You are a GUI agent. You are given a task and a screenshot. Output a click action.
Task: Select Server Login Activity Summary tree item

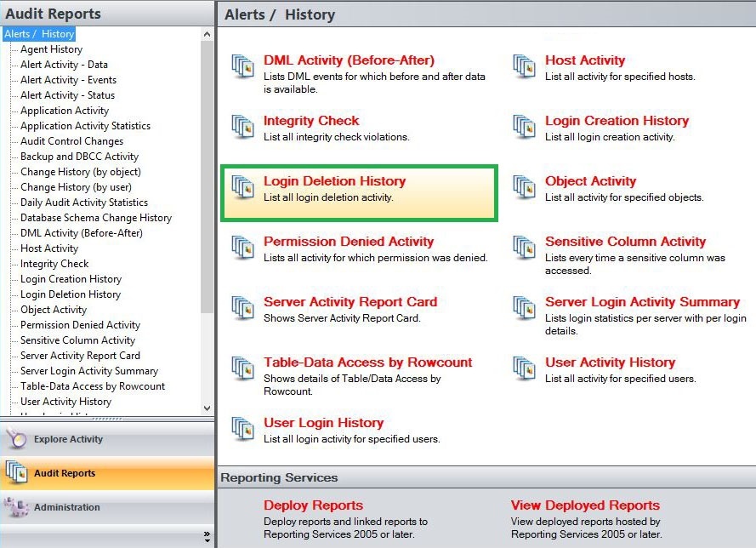[x=89, y=371]
